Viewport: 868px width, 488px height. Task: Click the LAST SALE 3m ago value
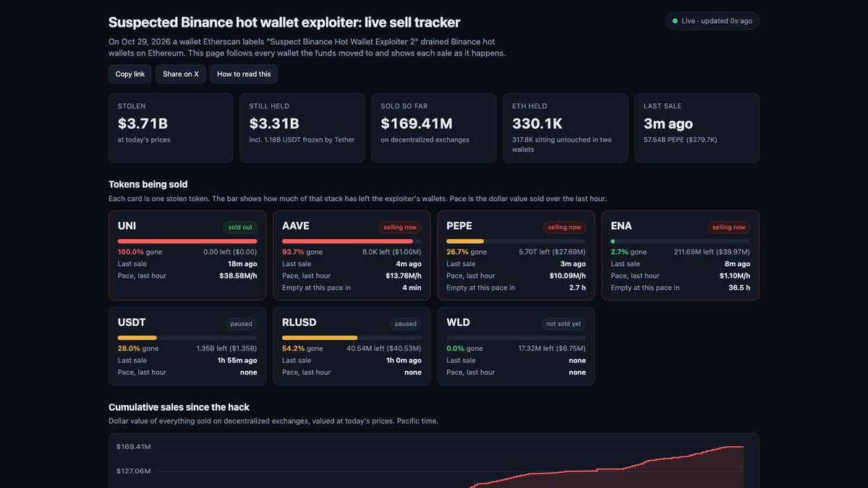[668, 124]
